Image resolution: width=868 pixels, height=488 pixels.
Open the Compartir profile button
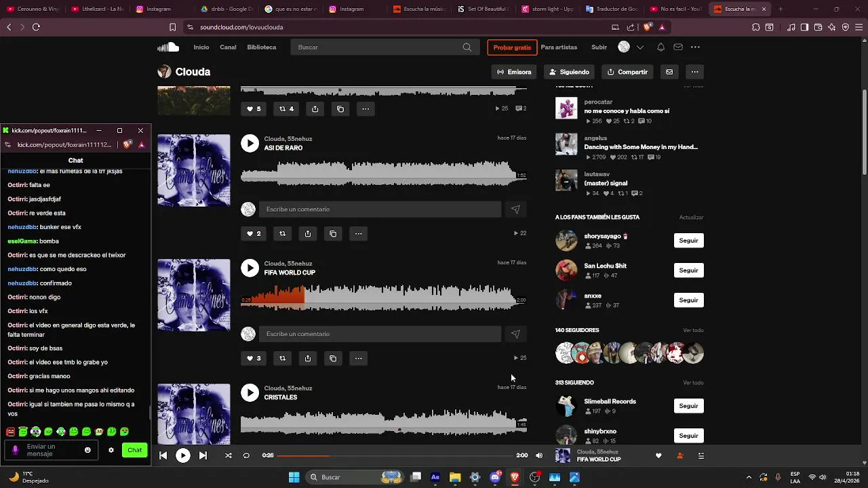[x=628, y=72]
